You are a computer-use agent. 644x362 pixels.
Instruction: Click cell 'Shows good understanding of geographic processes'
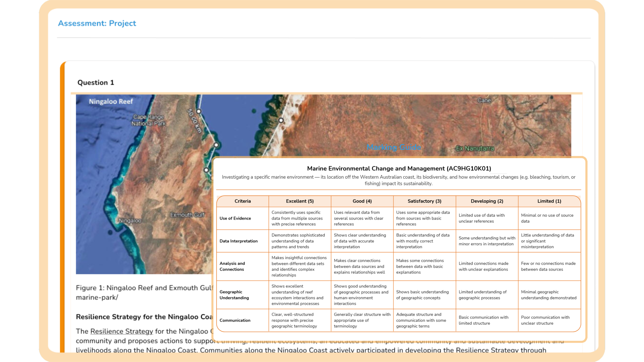(x=362, y=295)
